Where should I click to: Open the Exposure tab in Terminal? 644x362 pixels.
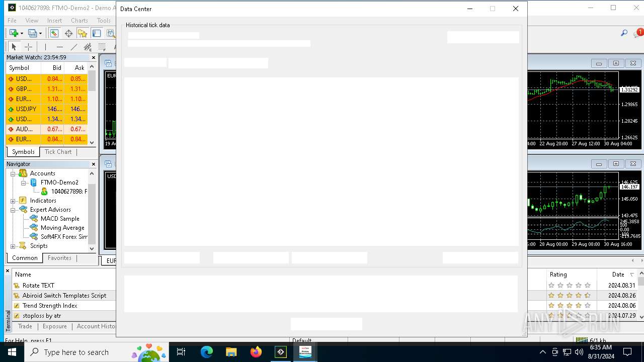[55, 326]
